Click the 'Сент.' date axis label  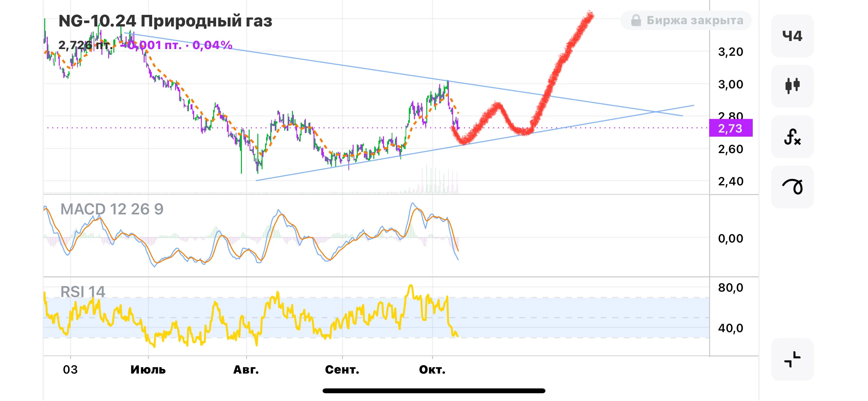coord(342,370)
